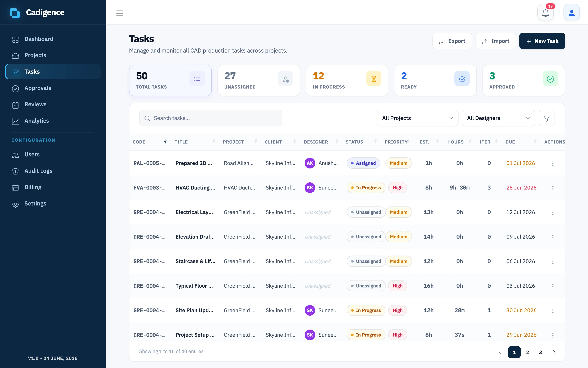Go to the previous page arrow
Screen dimensions: 588x368
pyautogui.click(x=500, y=352)
